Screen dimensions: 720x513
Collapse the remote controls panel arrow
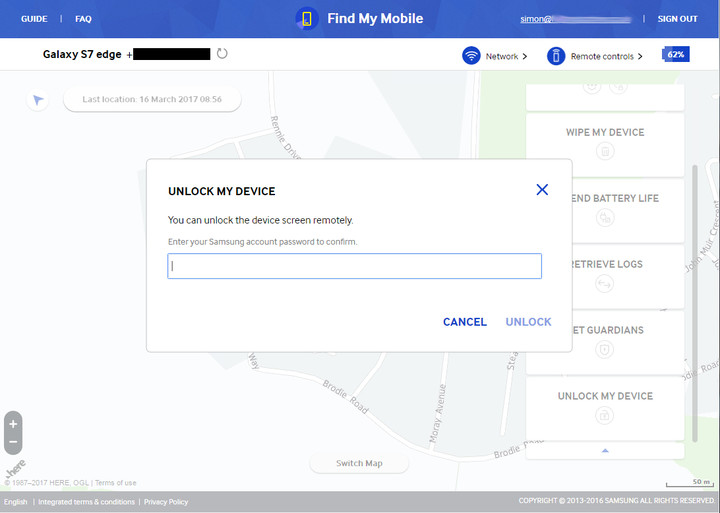point(605,451)
